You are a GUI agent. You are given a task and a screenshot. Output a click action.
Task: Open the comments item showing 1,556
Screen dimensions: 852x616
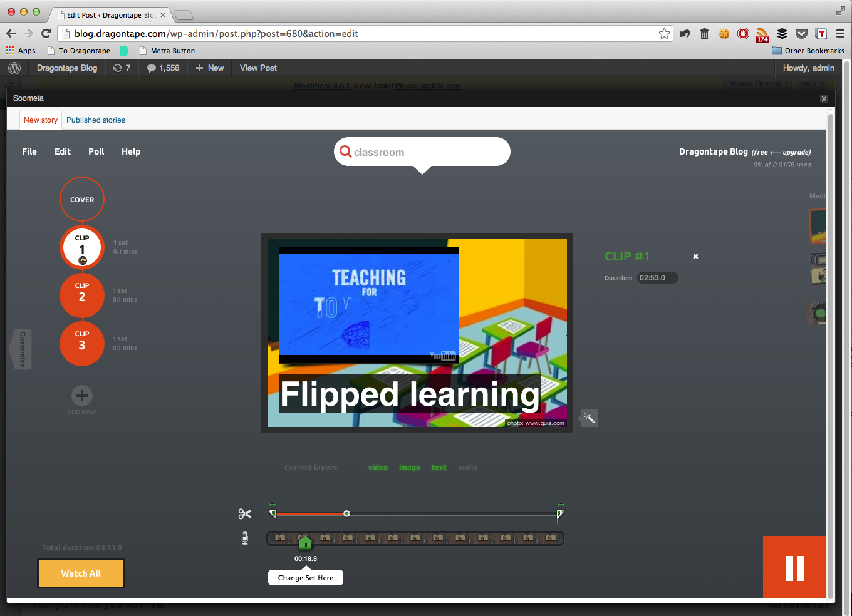pos(163,68)
